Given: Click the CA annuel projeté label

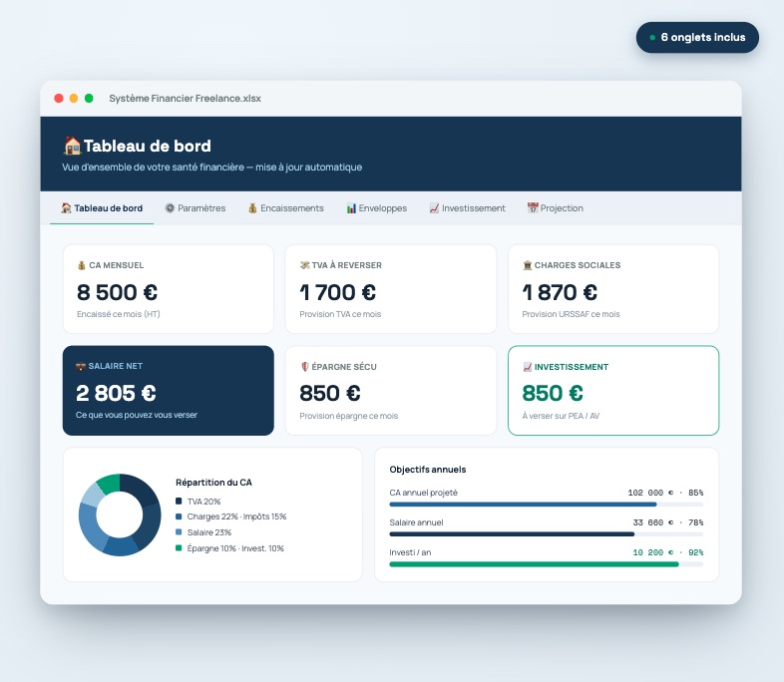Looking at the screenshot, I should tap(424, 493).
